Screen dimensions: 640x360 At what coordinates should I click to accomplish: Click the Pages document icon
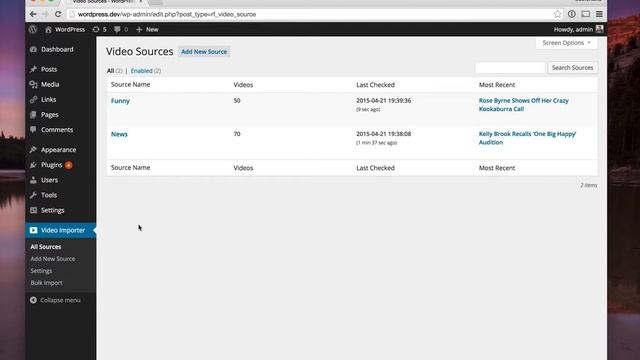click(x=33, y=115)
